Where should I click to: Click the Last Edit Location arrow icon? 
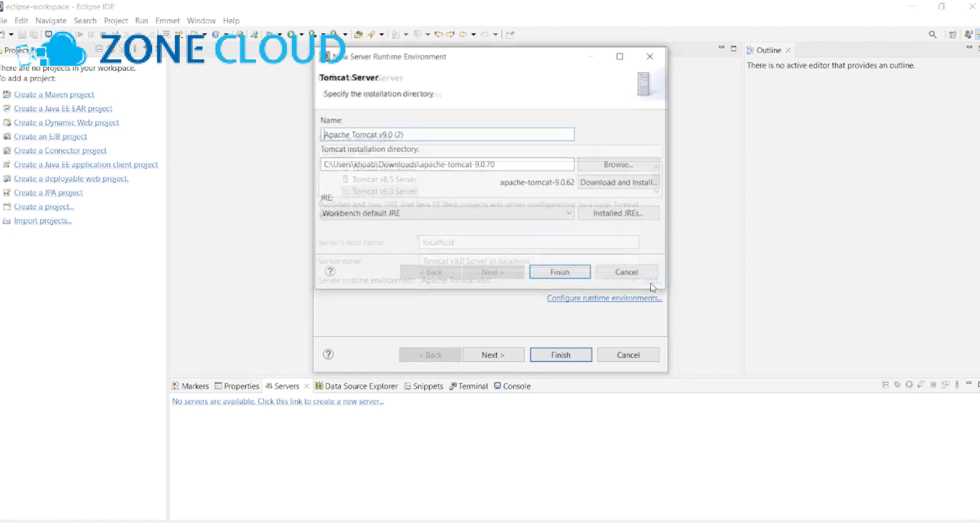tap(439, 34)
